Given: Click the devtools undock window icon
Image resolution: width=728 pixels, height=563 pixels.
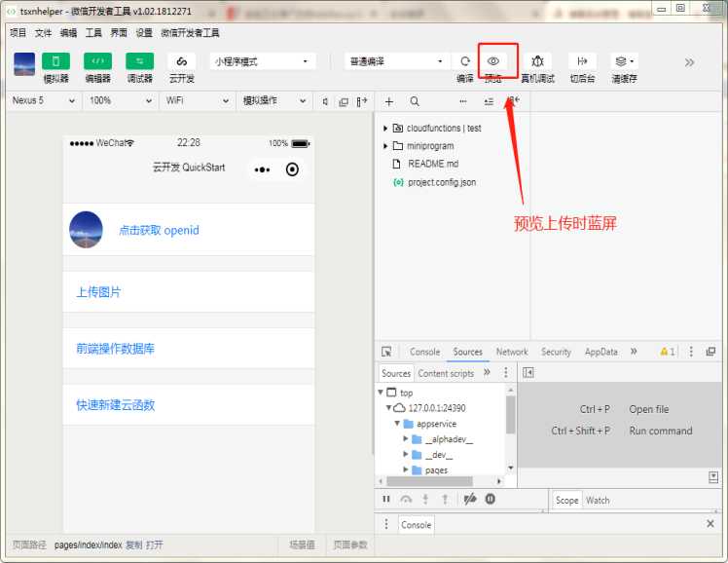Looking at the screenshot, I should coord(710,352).
